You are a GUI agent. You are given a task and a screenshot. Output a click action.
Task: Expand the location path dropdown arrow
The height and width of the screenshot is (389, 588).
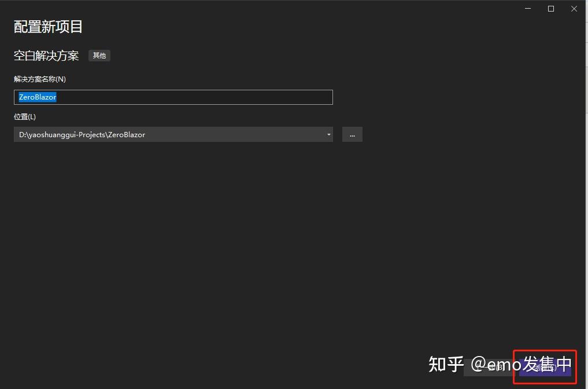pyautogui.click(x=328, y=134)
